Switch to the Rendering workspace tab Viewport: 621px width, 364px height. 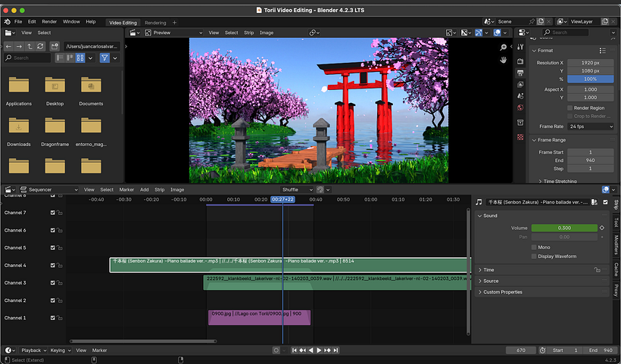(155, 23)
